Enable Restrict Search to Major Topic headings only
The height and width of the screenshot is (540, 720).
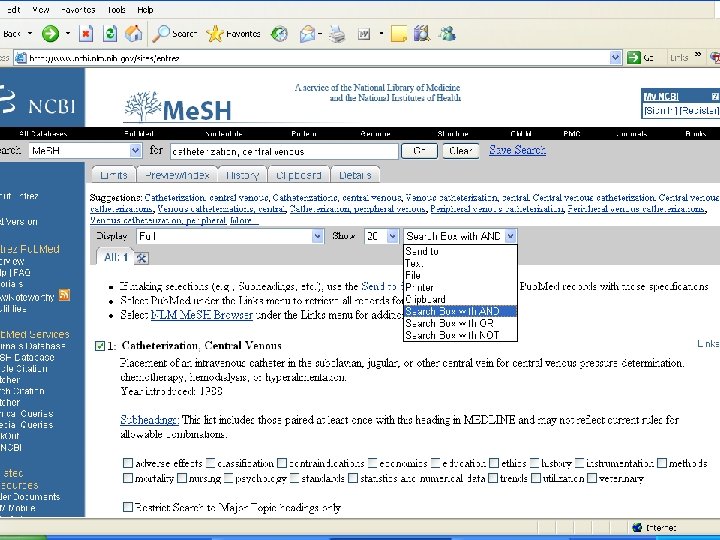(x=128, y=507)
